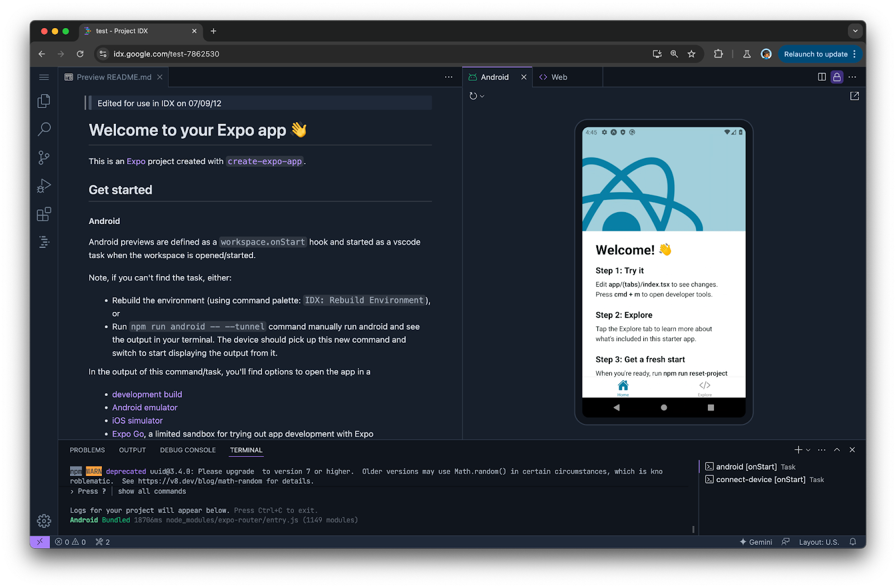This screenshot has height=588, width=896.
Task: Click errors and warnings count in status bar
Action: (71, 542)
